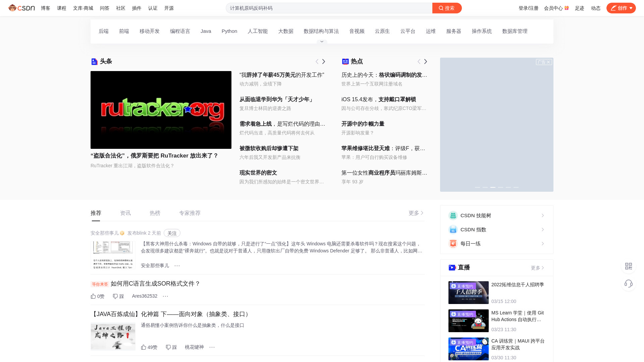Image resolution: width=644 pixels, height=362 pixels.
Task: Open the 足迹 menu item
Action: 579,8
